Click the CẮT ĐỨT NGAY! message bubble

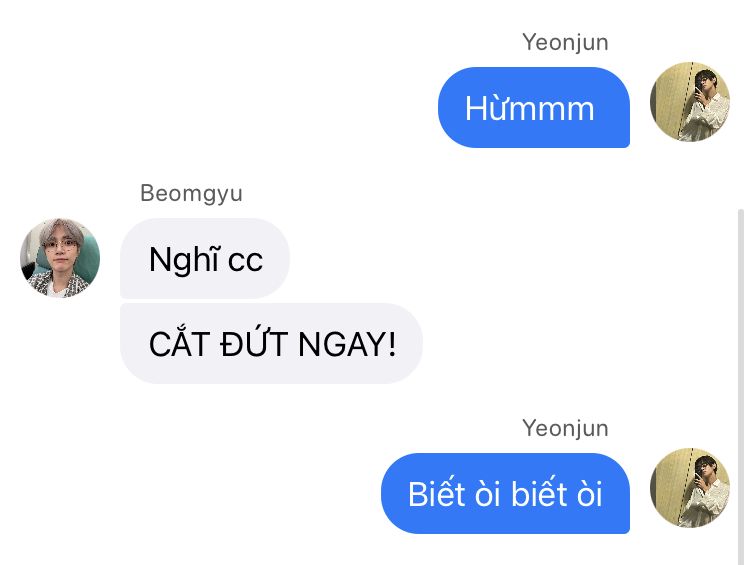point(271,343)
